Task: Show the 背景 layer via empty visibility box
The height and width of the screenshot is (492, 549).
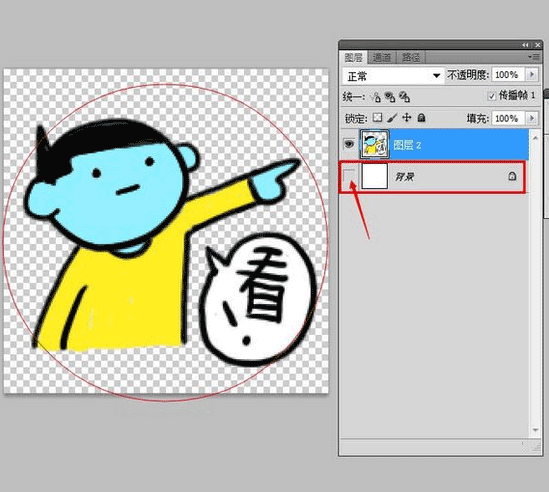Action: click(349, 175)
